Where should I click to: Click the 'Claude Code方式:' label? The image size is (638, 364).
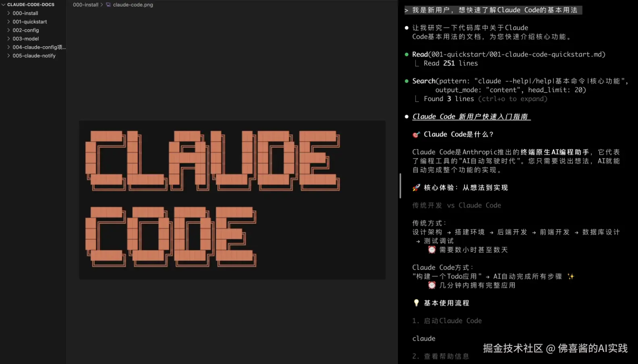click(x=443, y=267)
